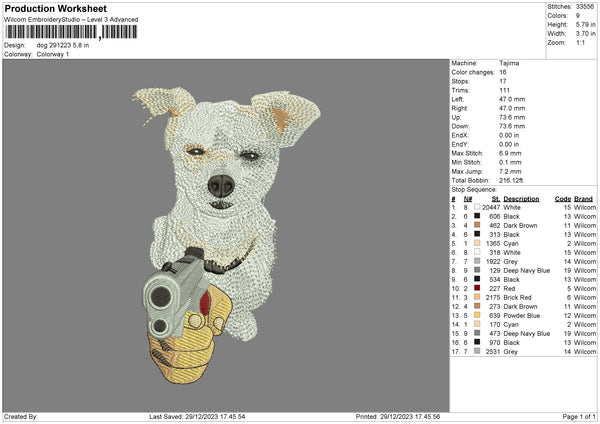Image resolution: width=600 pixels, height=424 pixels.
Task: Select the design name 'dog 291223 5,8 in'
Action: point(63,45)
